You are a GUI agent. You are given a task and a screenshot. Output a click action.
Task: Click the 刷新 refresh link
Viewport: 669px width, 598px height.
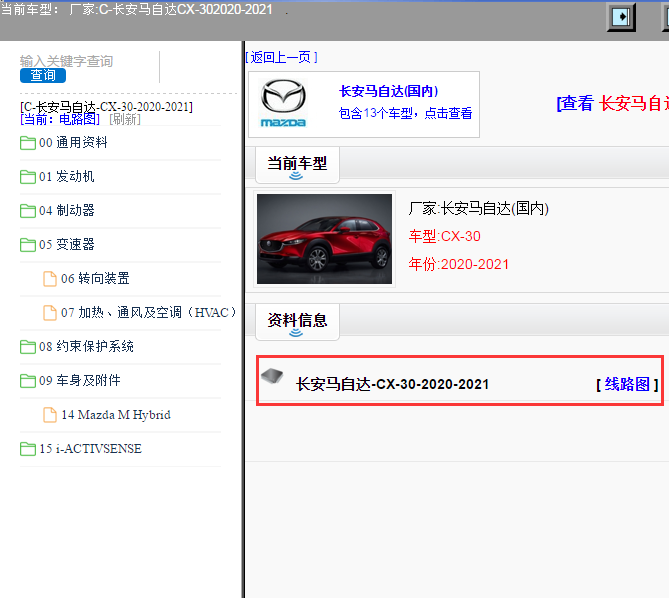pos(125,119)
